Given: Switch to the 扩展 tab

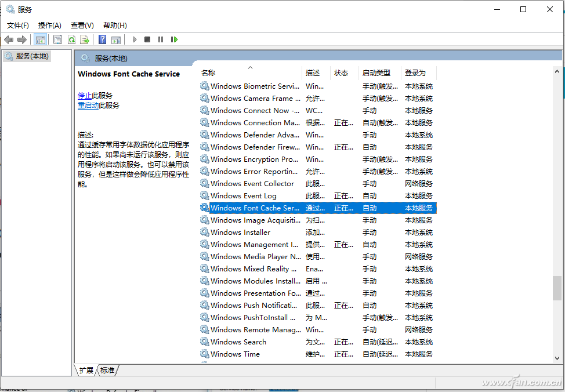Looking at the screenshot, I should [86, 370].
